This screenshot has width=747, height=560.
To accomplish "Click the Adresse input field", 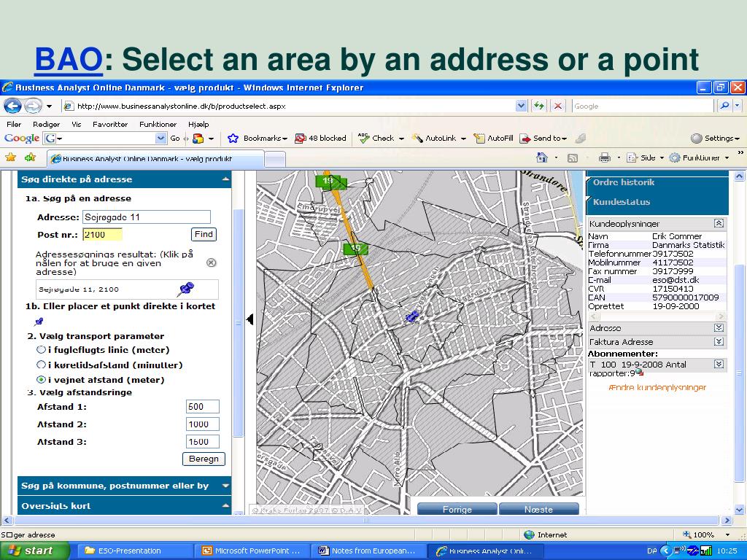I will [x=146, y=217].
